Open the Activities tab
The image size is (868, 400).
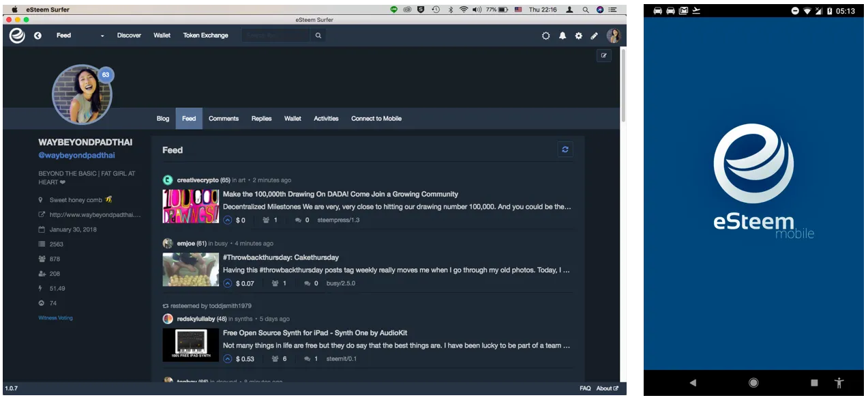(326, 118)
